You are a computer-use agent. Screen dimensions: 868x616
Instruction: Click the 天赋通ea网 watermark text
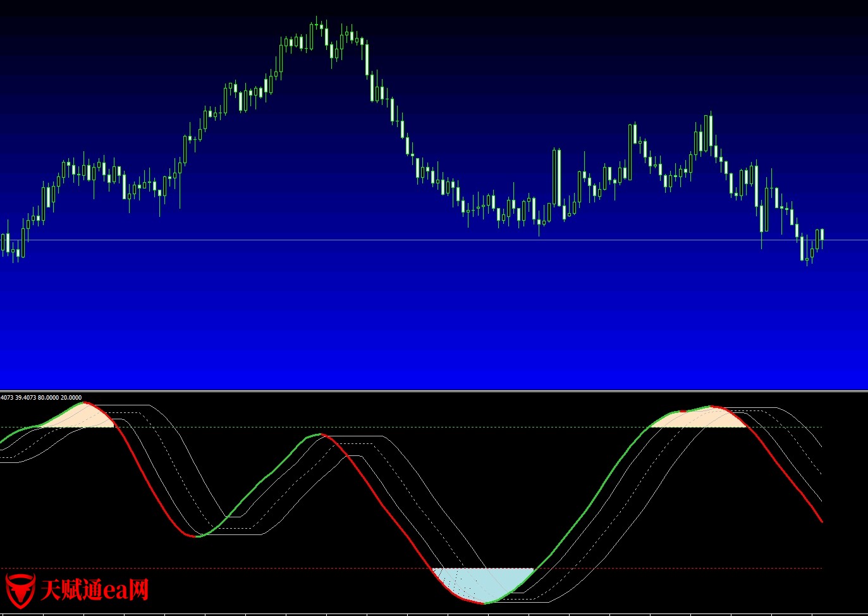pyautogui.click(x=95, y=590)
